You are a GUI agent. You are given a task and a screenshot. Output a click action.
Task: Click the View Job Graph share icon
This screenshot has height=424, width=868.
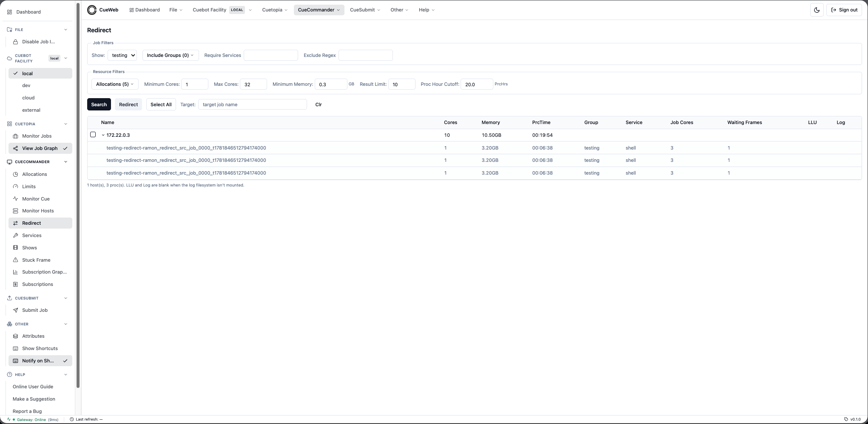point(16,148)
